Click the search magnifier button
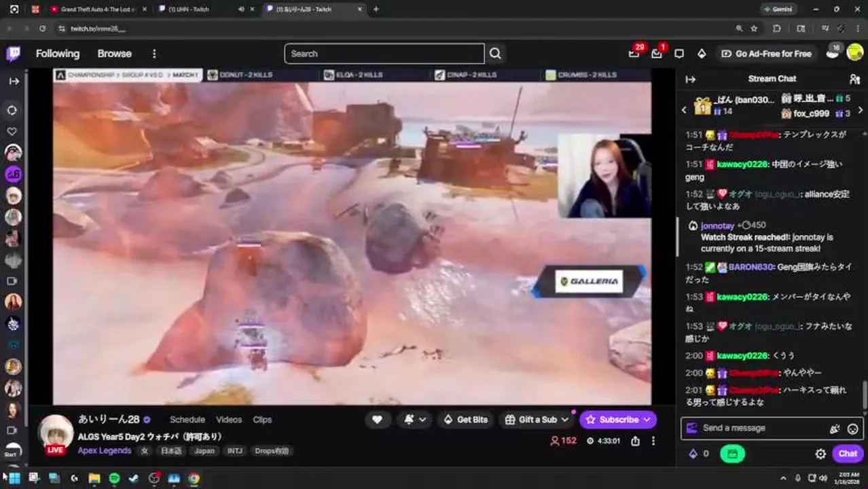The image size is (868, 489). point(495,54)
